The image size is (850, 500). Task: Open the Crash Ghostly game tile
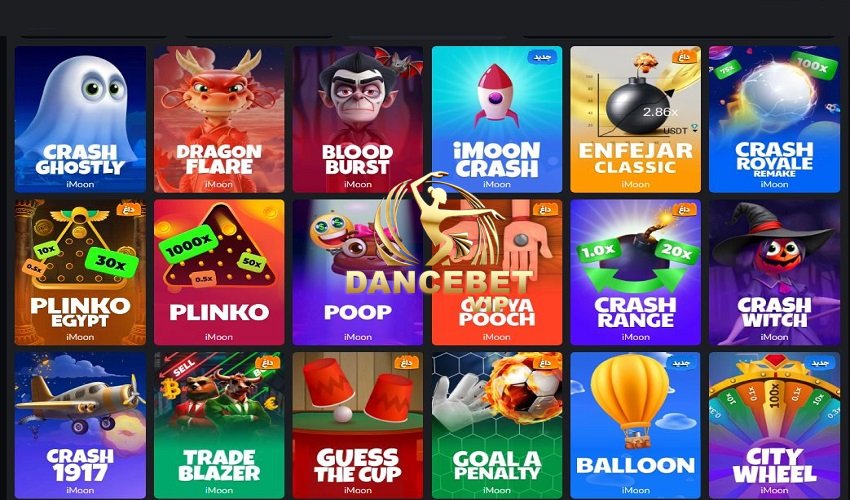pos(80,119)
